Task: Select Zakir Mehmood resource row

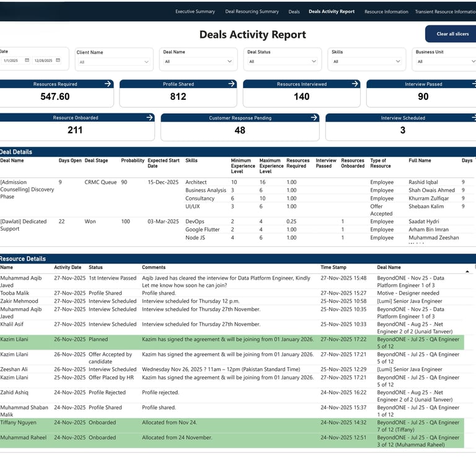Action: coord(232,301)
